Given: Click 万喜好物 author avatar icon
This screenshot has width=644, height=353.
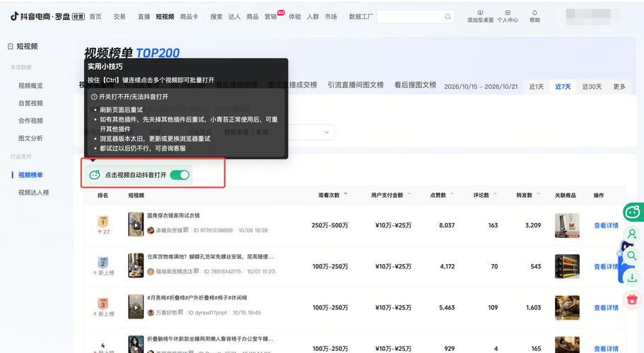Looking at the screenshot, I should pos(151,313).
